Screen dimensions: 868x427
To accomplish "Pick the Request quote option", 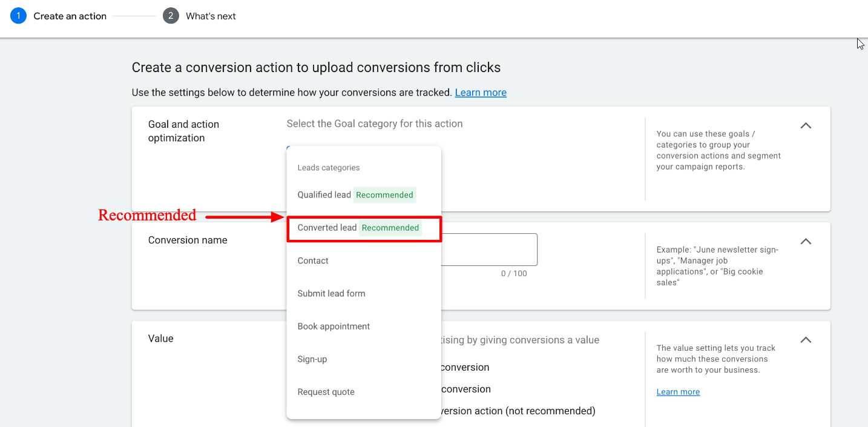I will [326, 392].
